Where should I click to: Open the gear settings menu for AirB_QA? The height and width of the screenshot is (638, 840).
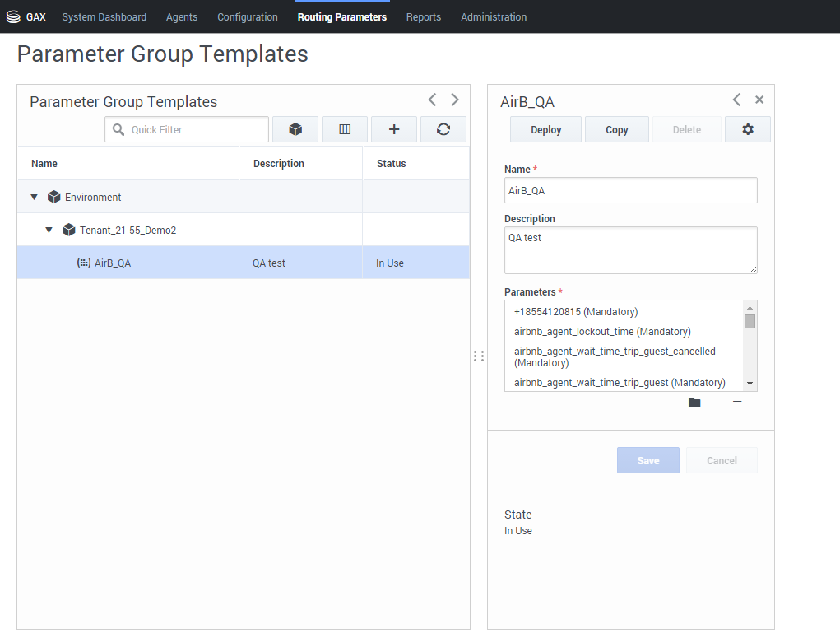(747, 129)
